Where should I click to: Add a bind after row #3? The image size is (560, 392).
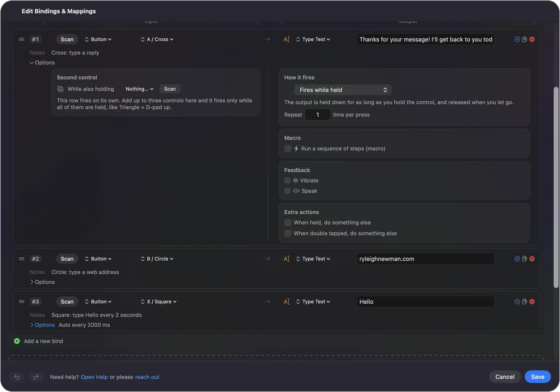(x=517, y=301)
